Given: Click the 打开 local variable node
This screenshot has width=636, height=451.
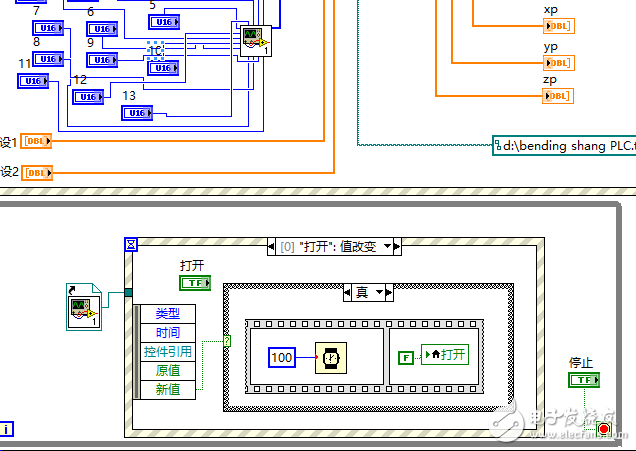Looking at the screenshot, I should 445,354.
